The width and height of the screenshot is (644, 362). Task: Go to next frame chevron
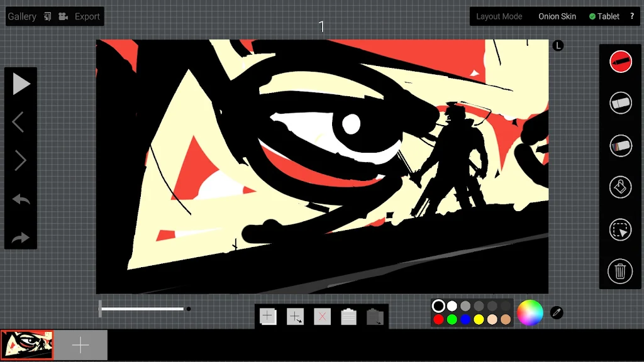[21, 161]
